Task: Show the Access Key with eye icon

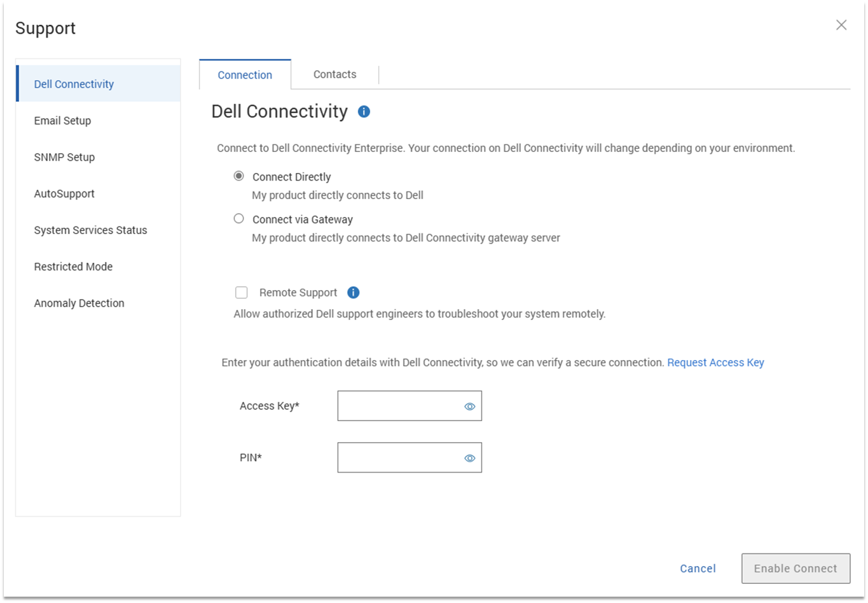Action: [x=470, y=406]
